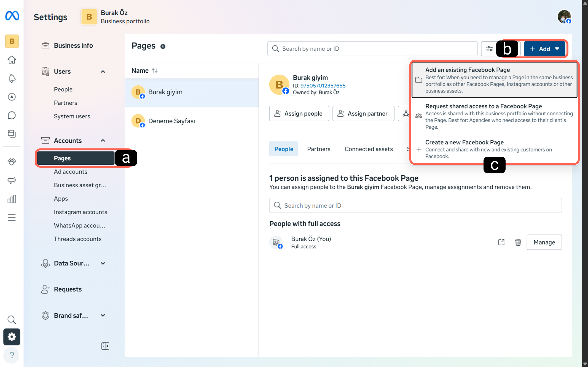
Task: Expand the Data Sources section
Action: point(103,263)
